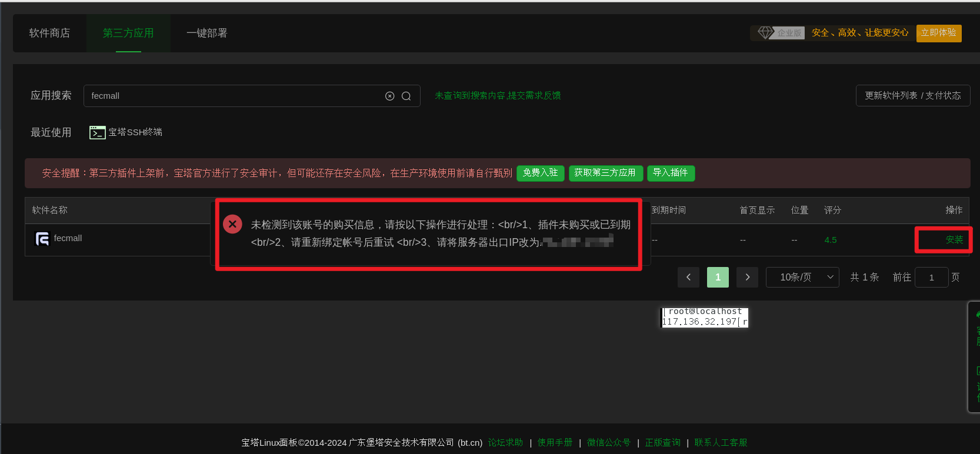Click the 操作 column header

954,210
